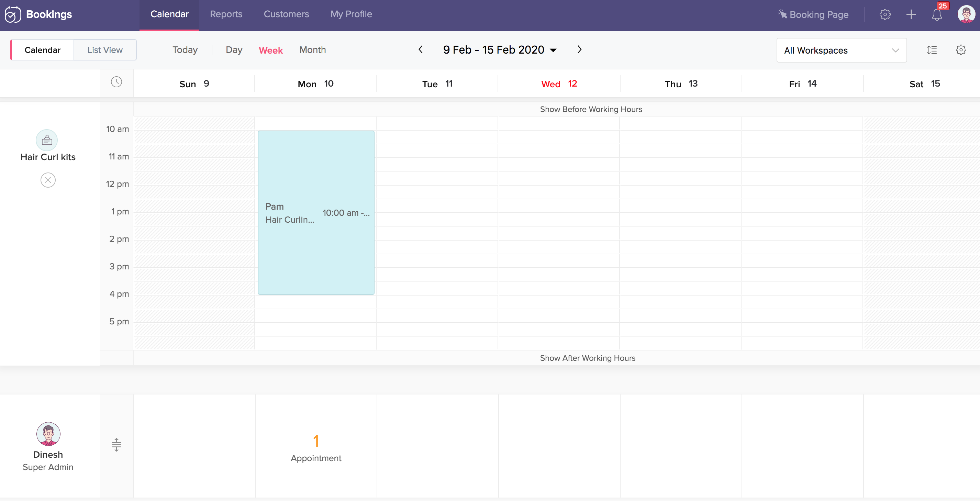Open the notifications bell icon

coord(937,15)
